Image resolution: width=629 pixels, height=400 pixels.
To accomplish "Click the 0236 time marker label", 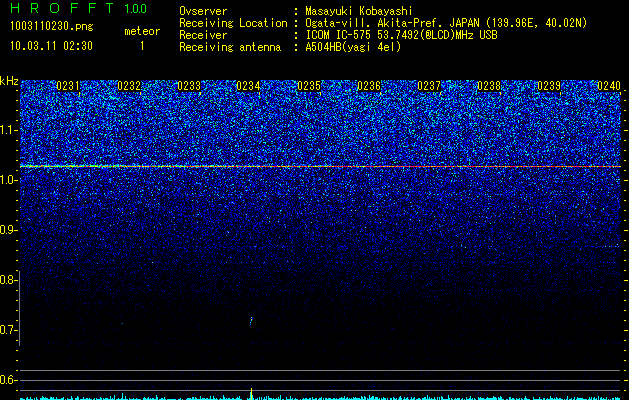I will click(x=369, y=86).
